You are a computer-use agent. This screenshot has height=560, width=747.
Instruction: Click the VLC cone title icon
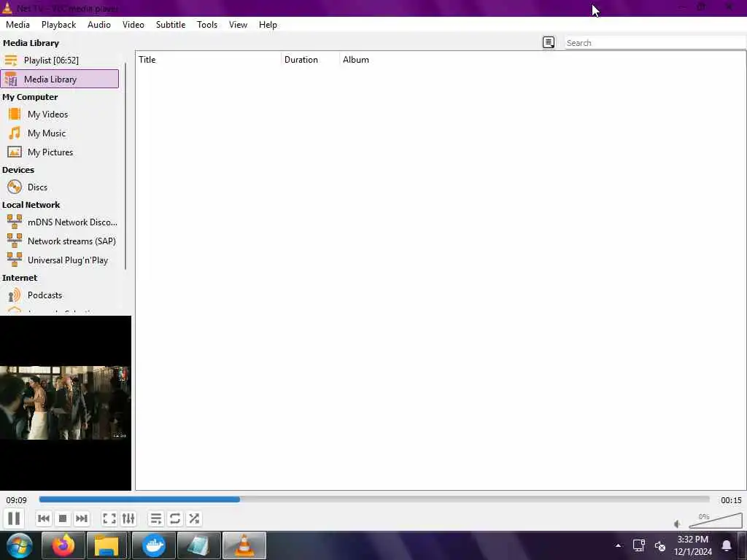click(x=7, y=7)
